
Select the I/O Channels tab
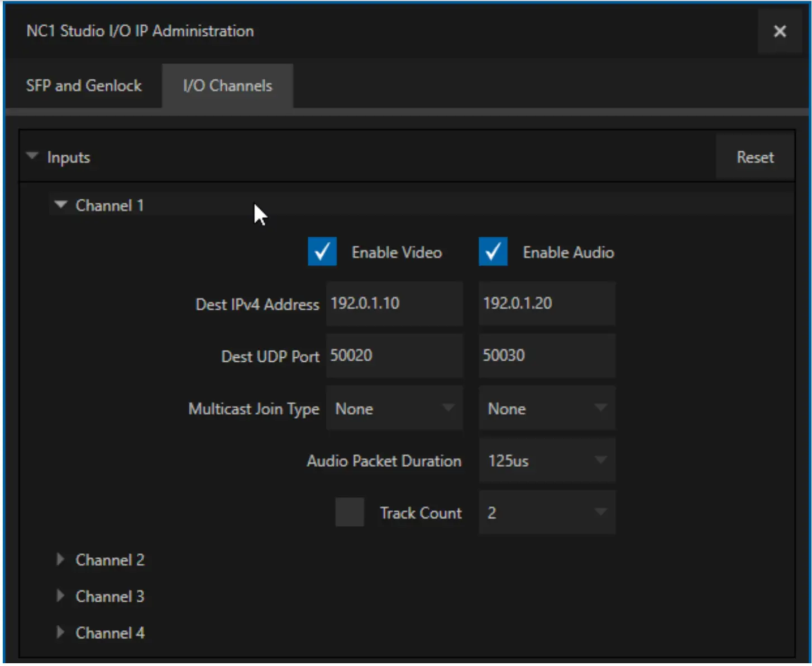(227, 85)
